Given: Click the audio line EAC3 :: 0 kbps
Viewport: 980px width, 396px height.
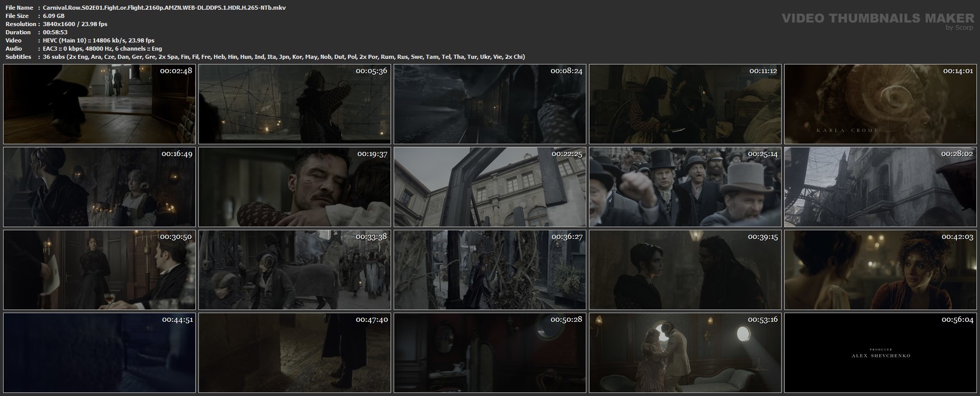Looking at the screenshot, I should click(102, 49).
